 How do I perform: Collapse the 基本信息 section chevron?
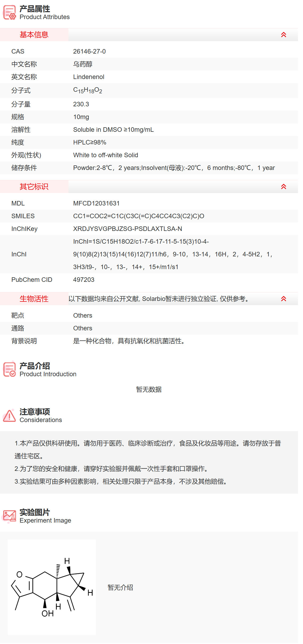(x=283, y=35)
